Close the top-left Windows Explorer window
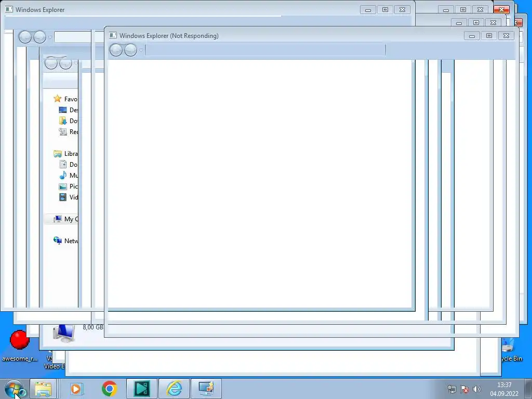 click(x=403, y=10)
